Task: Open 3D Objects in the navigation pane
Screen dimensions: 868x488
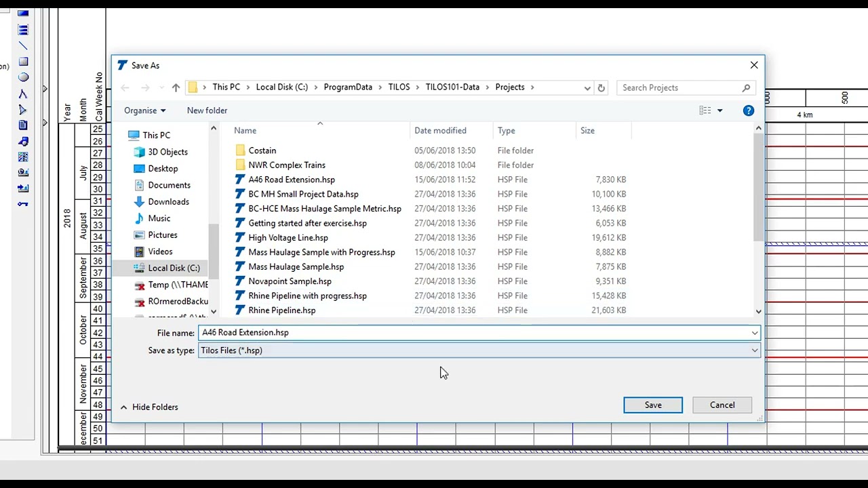Action: (167, 152)
